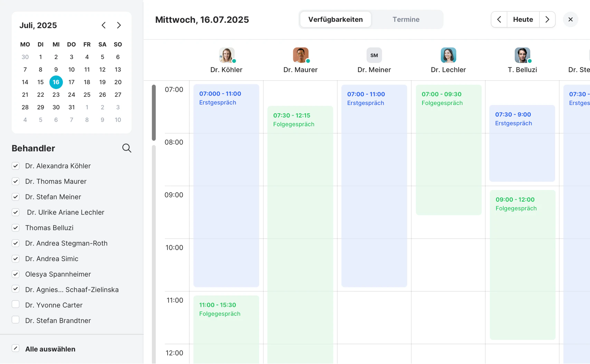This screenshot has height=364, width=590.
Task: Click the vertical scrollbar beside the timeline
Action: [x=154, y=113]
